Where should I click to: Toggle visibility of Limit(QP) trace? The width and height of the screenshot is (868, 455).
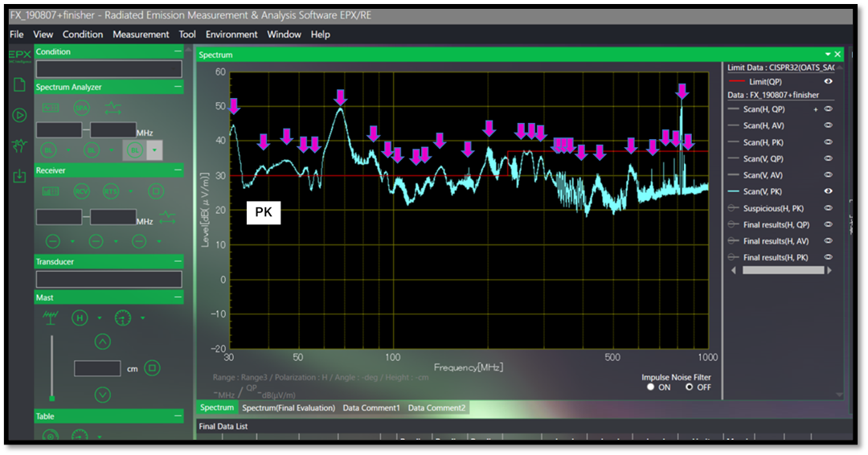[x=828, y=81]
